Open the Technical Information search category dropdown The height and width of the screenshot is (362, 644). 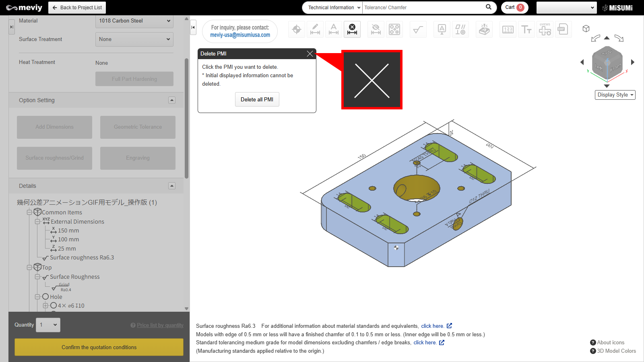(332, 7)
